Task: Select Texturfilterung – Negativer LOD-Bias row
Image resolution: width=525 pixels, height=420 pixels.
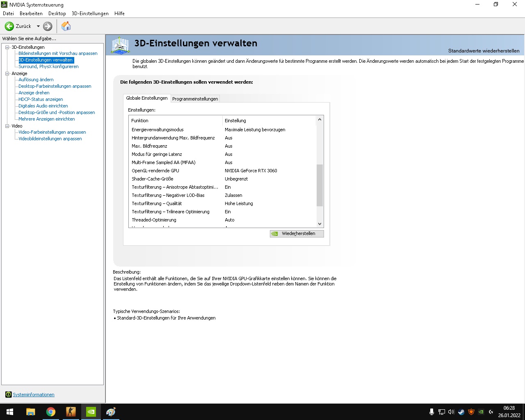Action: [222, 195]
